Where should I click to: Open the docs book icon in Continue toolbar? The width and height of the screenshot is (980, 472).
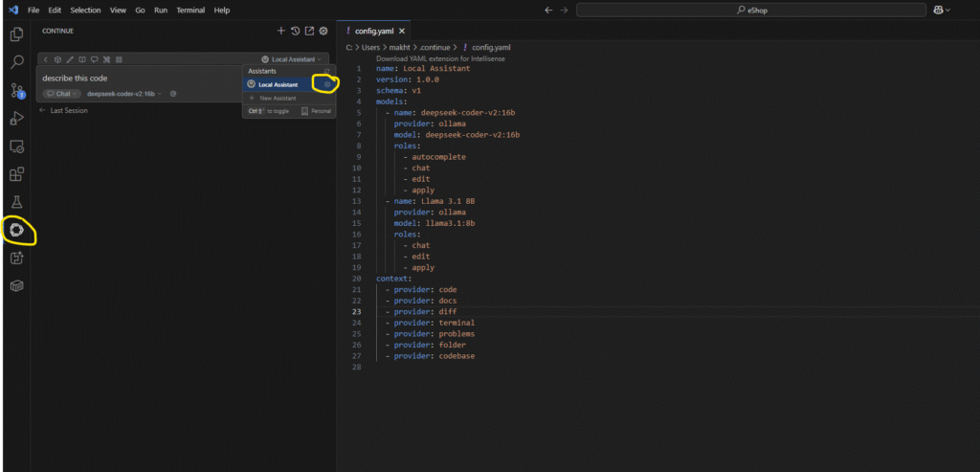pos(82,59)
